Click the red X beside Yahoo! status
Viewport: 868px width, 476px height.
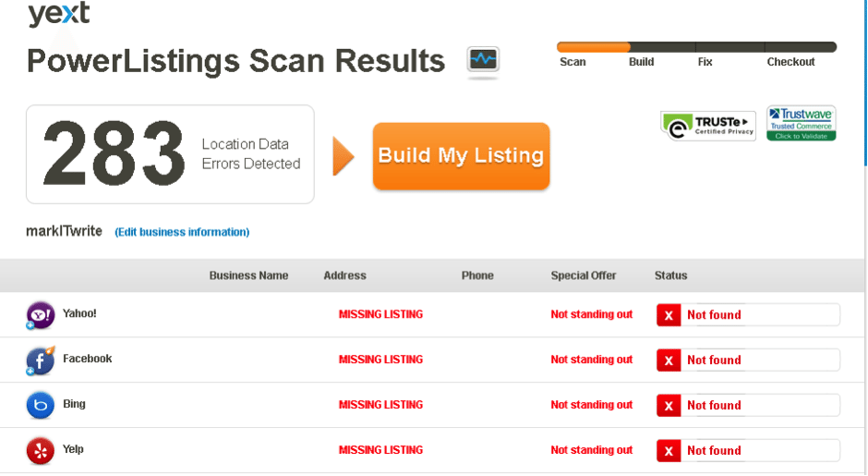(x=669, y=315)
